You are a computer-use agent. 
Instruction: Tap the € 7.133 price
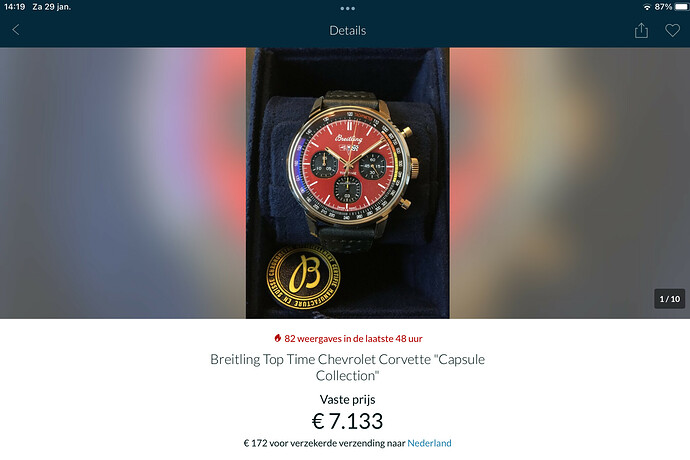pos(347,421)
